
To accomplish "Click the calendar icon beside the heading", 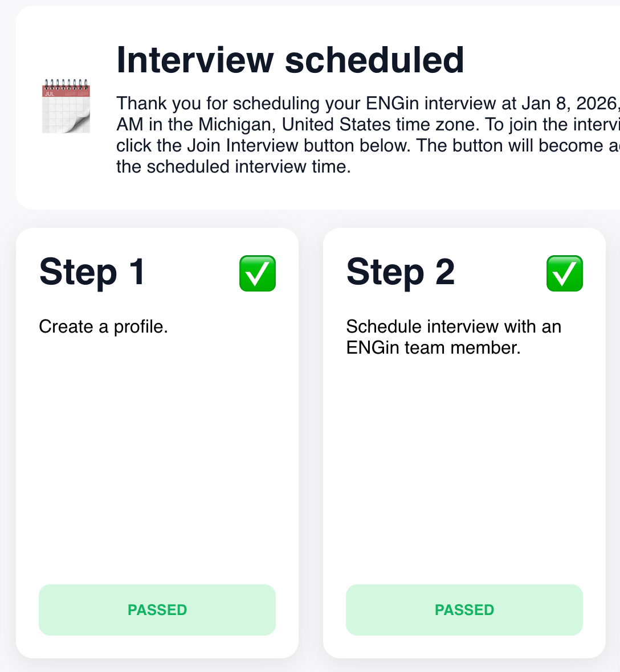I will 66,106.
